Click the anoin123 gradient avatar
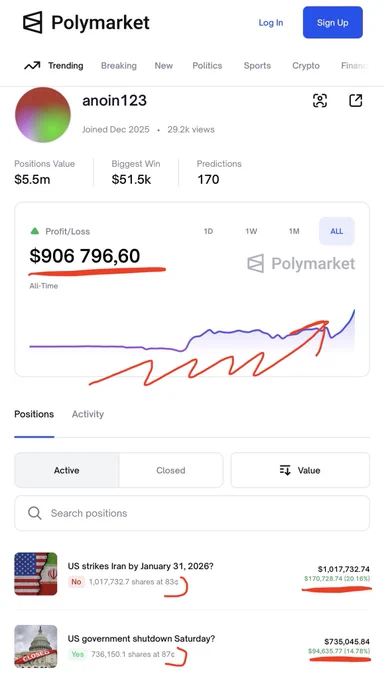This screenshot has width=384, height=680. [43, 114]
